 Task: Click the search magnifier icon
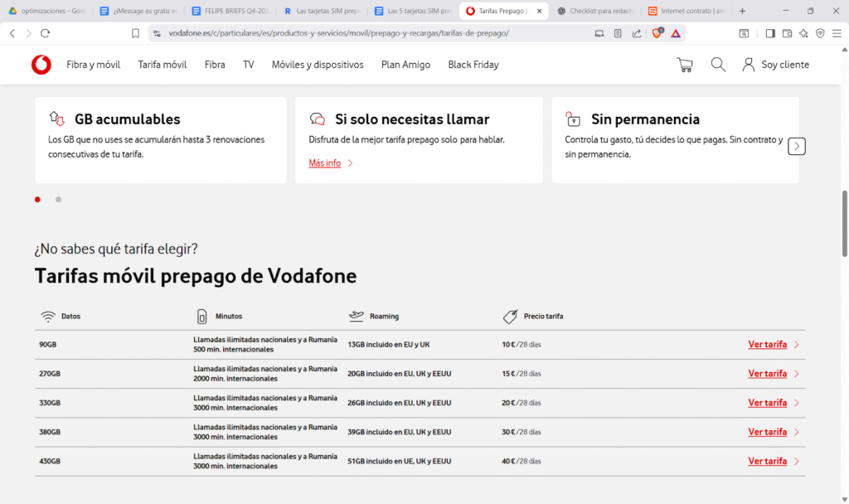tap(718, 65)
